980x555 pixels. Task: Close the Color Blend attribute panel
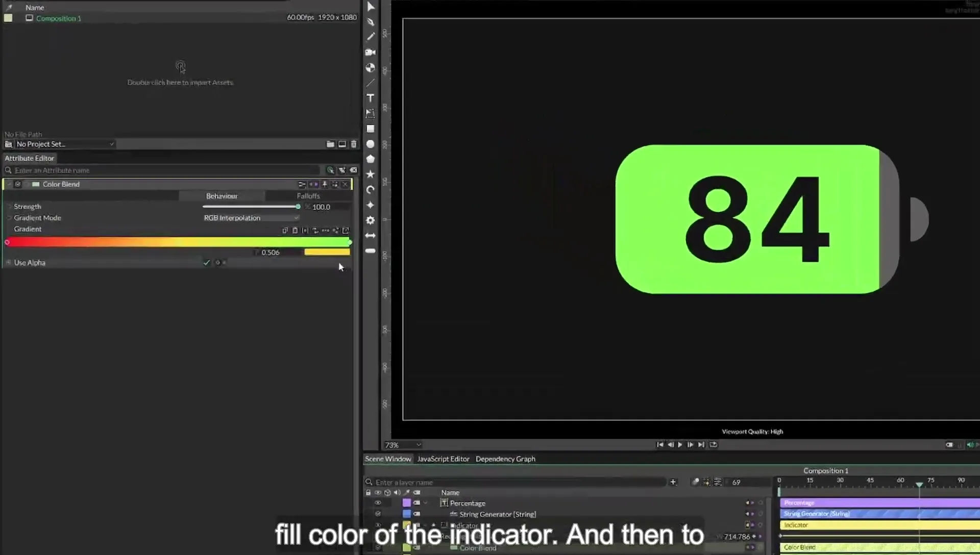tap(345, 184)
